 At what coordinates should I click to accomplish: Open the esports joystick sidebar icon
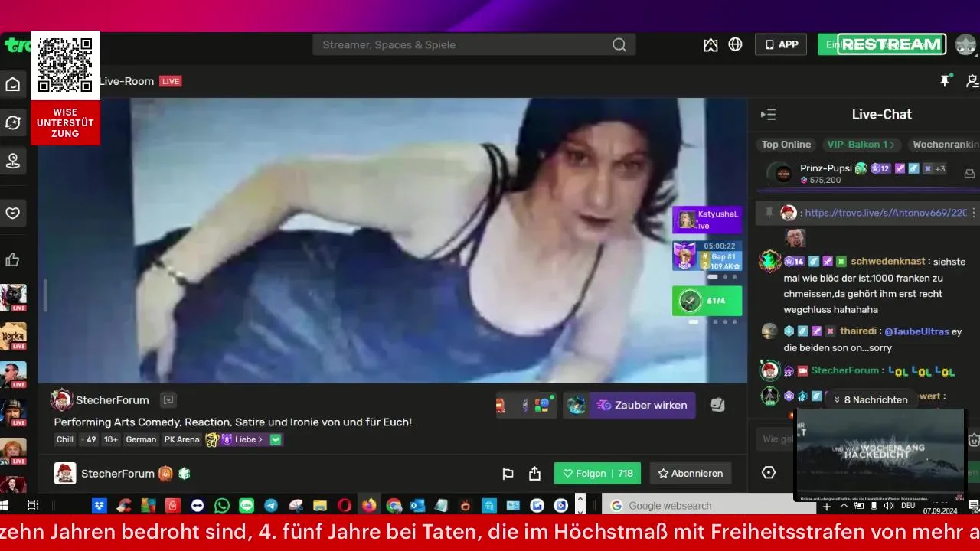pos(12,161)
